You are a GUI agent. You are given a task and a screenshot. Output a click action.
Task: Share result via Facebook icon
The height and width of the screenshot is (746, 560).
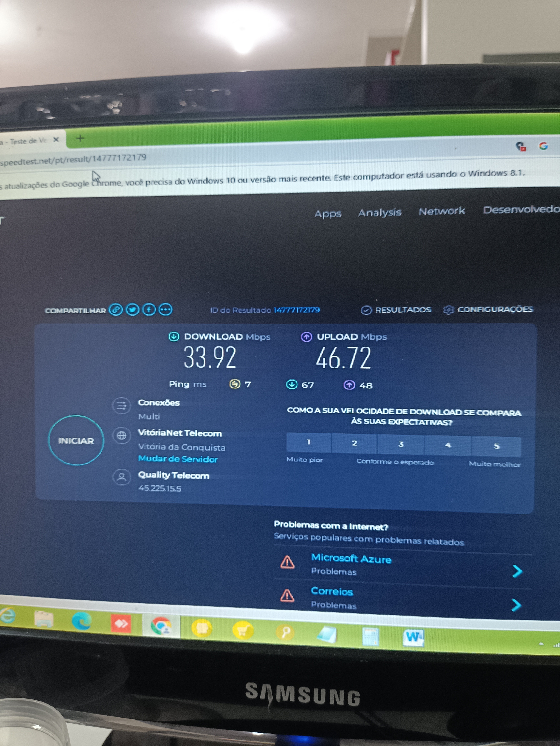pyautogui.click(x=149, y=309)
